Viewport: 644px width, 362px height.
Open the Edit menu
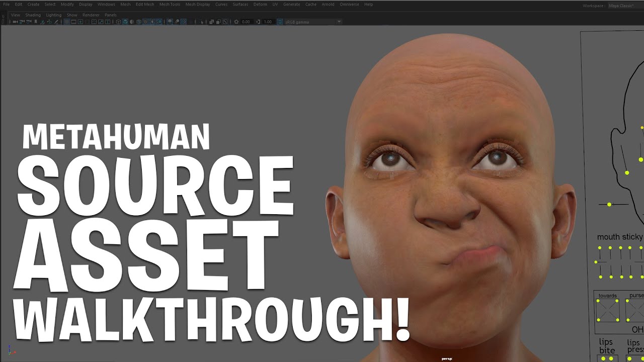[19, 5]
